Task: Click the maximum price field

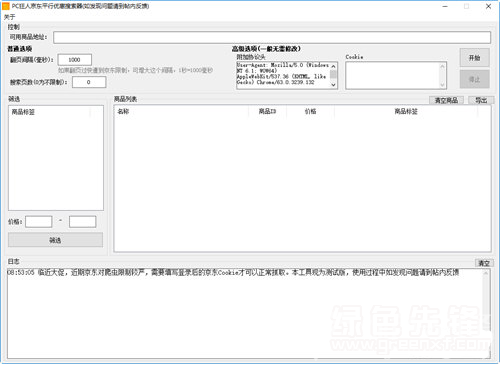Action: point(83,222)
